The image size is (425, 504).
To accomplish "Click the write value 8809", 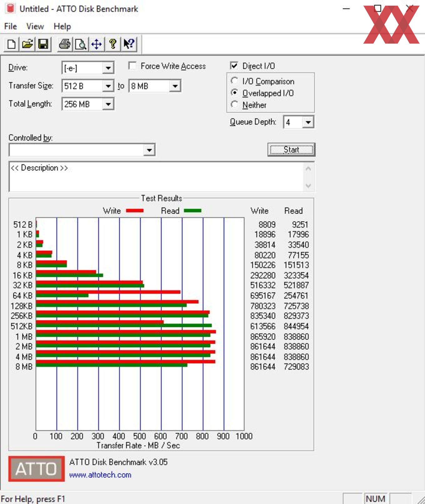I will pyautogui.click(x=267, y=225).
